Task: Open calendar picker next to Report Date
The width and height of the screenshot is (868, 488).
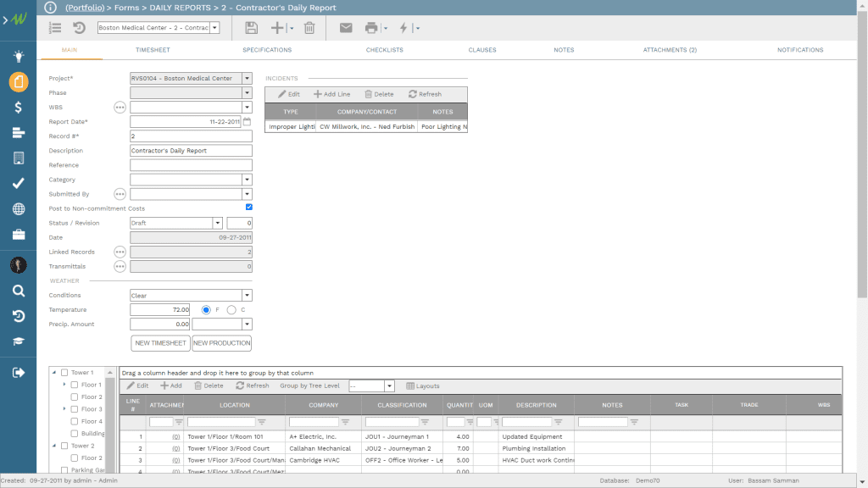Action: point(248,122)
